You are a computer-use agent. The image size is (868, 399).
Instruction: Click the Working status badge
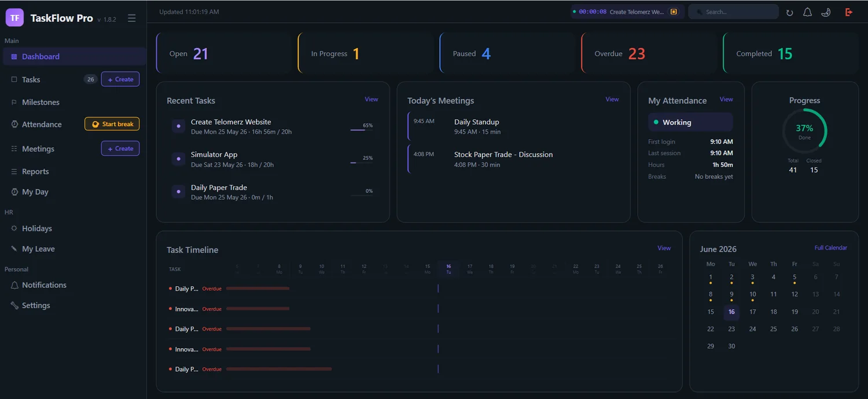pos(690,122)
